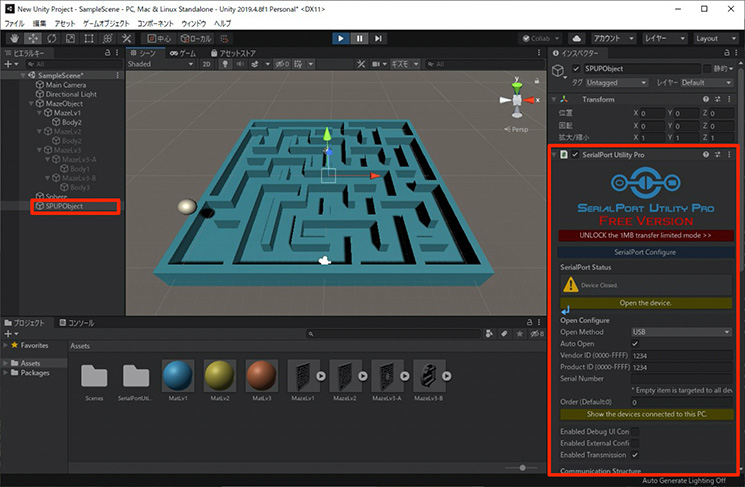Open scene camera settings icon

click(378, 64)
